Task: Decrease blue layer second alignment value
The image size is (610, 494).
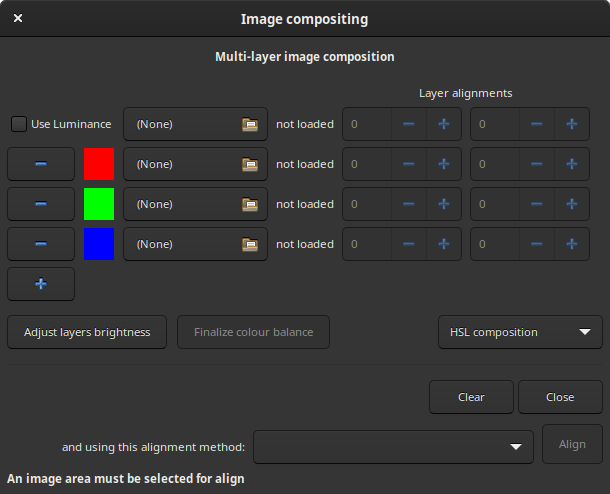Action: tap(537, 244)
